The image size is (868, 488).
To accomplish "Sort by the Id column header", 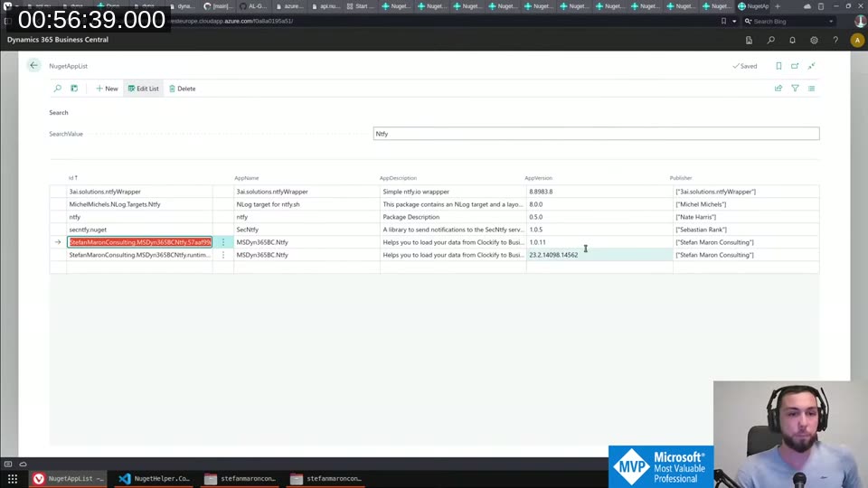I will [73, 178].
